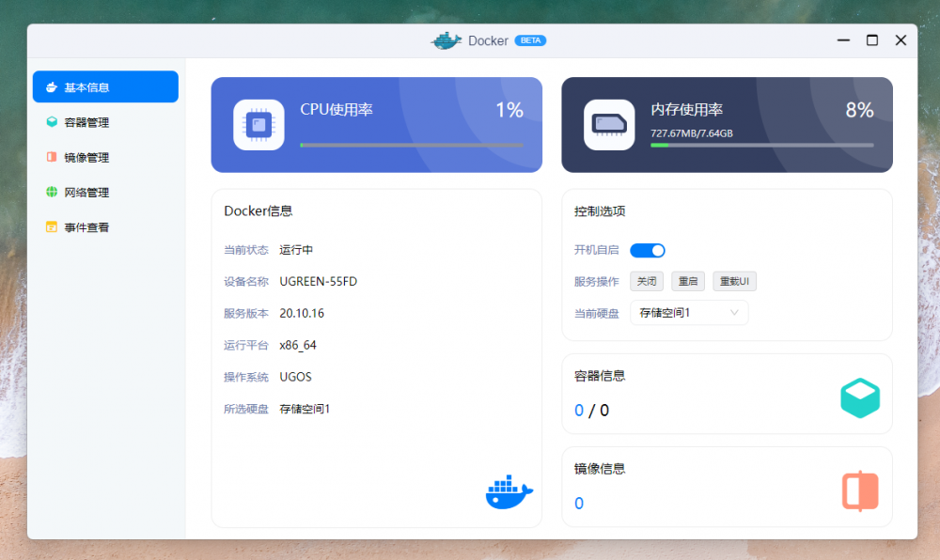Click the 8% memory usage value
This screenshot has width=940, height=560.
click(859, 110)
